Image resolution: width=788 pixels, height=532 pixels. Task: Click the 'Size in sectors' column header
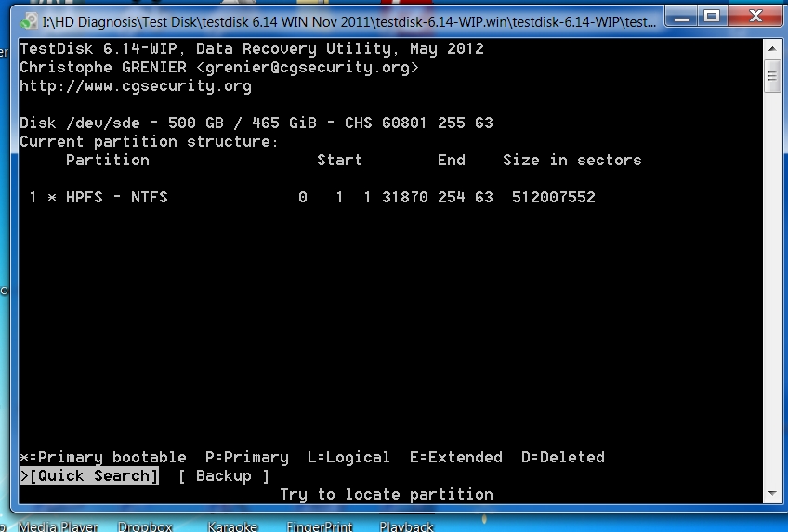(572, 160)
